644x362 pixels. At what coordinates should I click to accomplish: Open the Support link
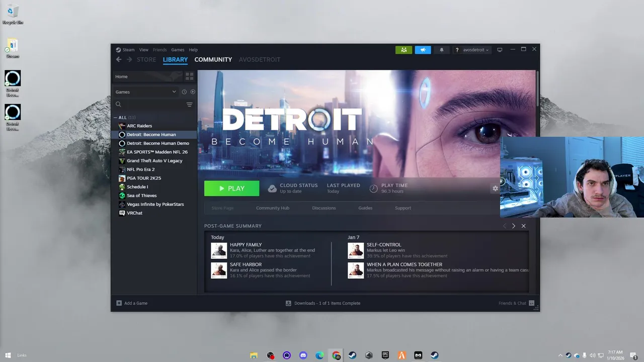tap(403, 208)
